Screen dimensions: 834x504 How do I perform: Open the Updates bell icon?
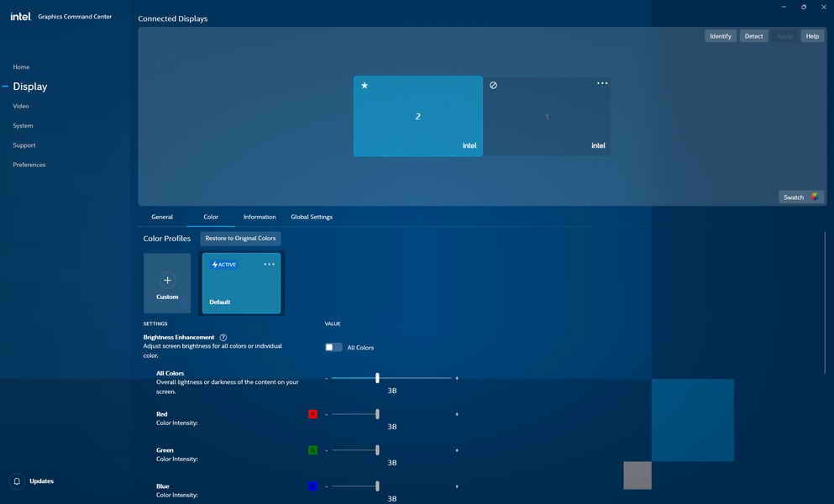pyautogui.click(x=17, y=481)
